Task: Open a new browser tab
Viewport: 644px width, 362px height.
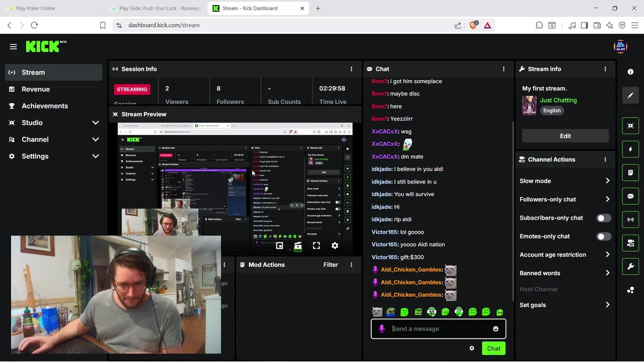Action: click(317, 8)
